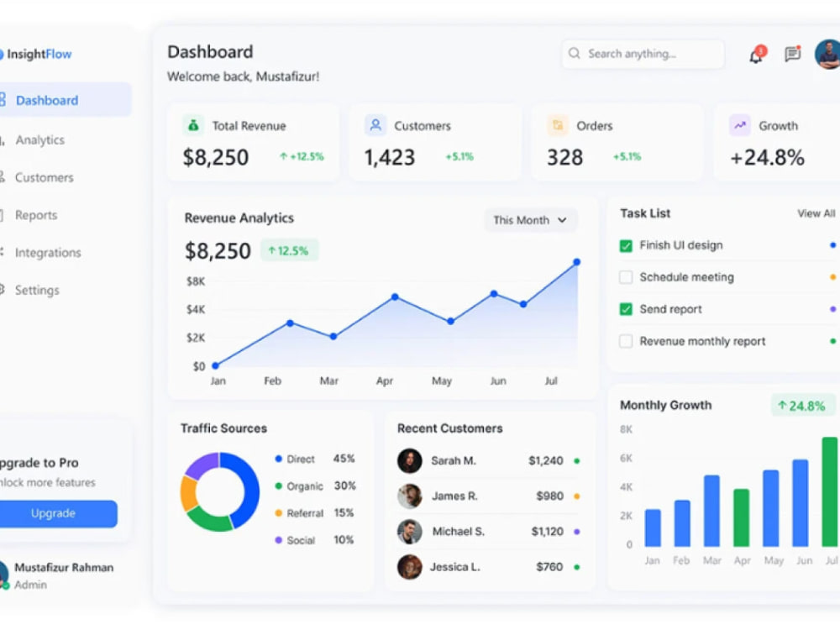Click the search magnifier icon
The image size is (840, 630).
tap(575, 54)
